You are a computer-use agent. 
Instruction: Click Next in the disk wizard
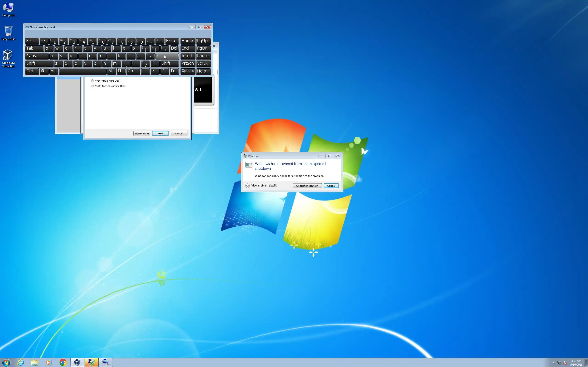[160, 133]
